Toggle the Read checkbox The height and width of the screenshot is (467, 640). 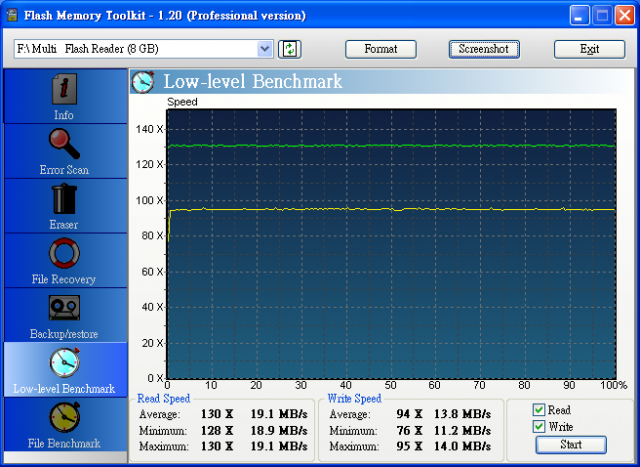coord(539,410)
